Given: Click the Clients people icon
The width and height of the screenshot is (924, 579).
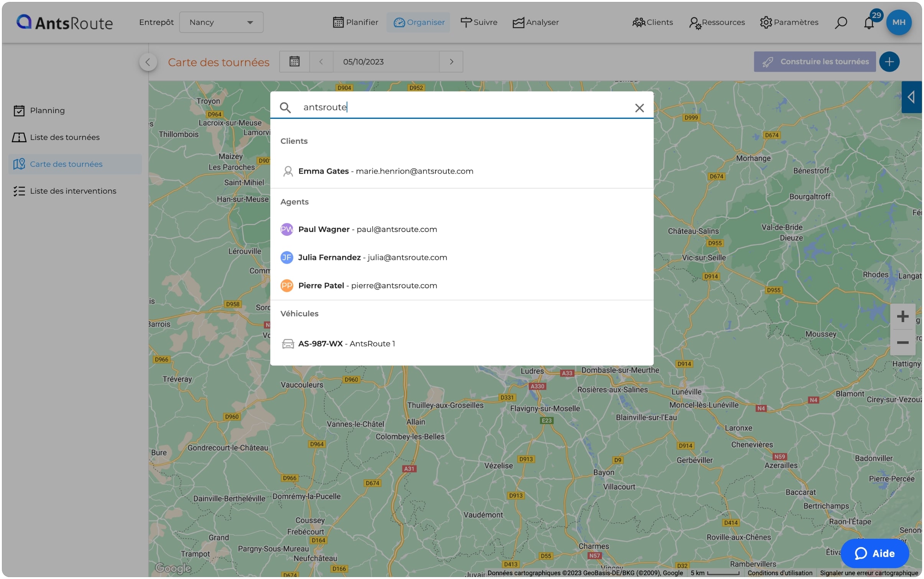Looking at the screenshot, I should 639,23.
